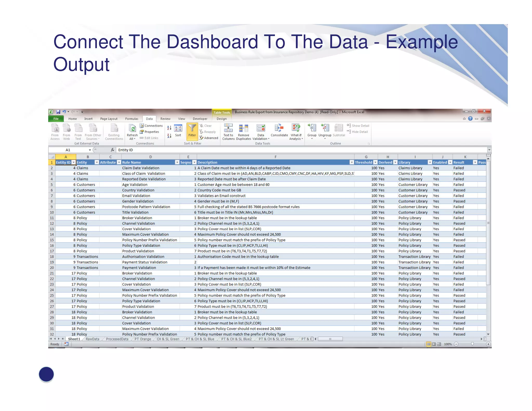Click Data Validation icon

[x=261, y=132]
